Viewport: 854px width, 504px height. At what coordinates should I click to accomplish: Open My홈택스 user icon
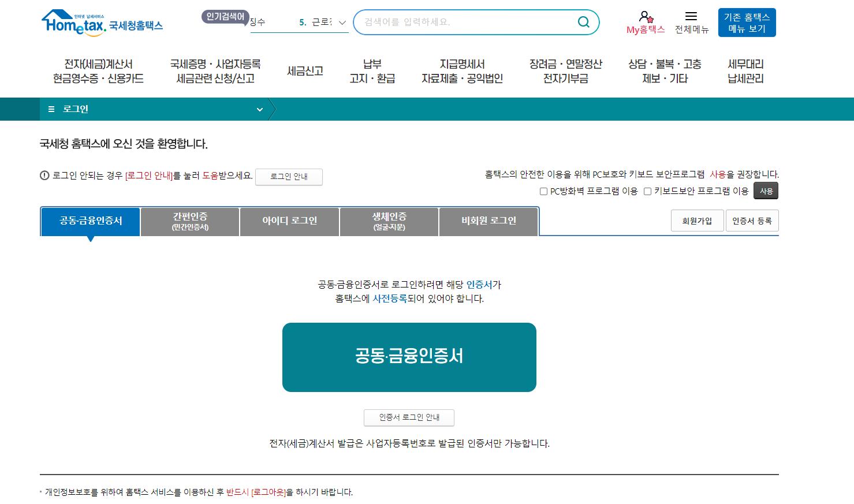pos(646,17)
